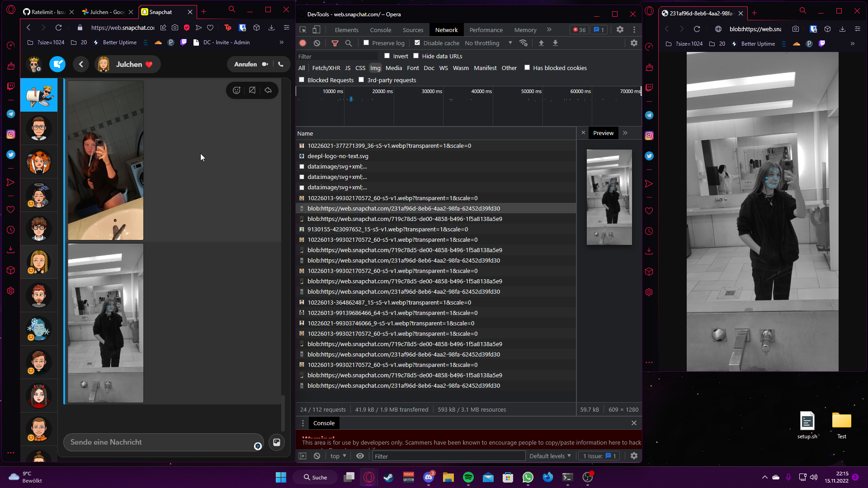Switch to the Console tab
This screenshot has width=868, height=488.
pyautogui.click(x=380, y=30)
